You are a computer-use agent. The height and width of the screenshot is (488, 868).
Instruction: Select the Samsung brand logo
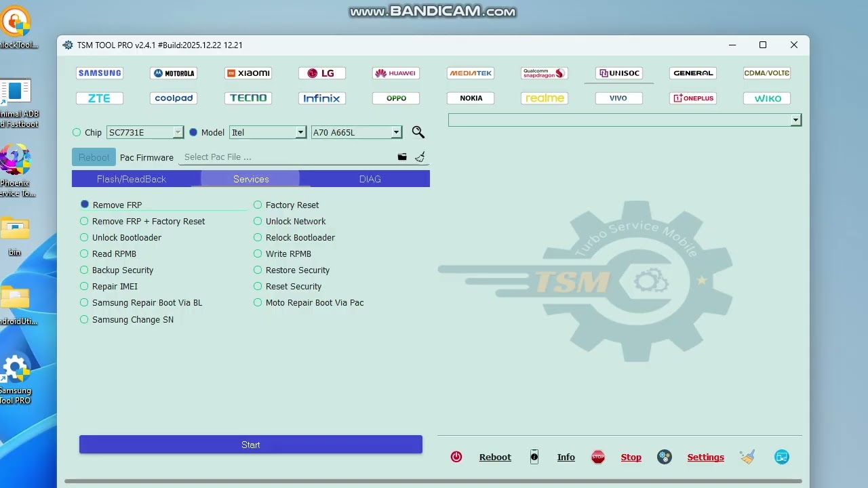[100, 73]
